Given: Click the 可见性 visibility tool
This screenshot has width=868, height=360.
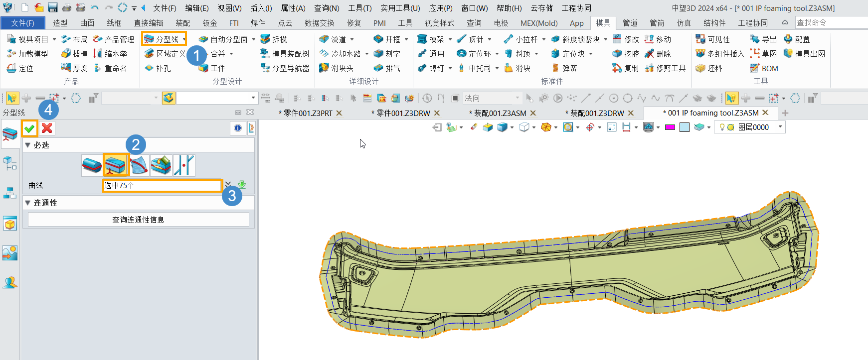Looking at the screenshot, I should 712,39.
